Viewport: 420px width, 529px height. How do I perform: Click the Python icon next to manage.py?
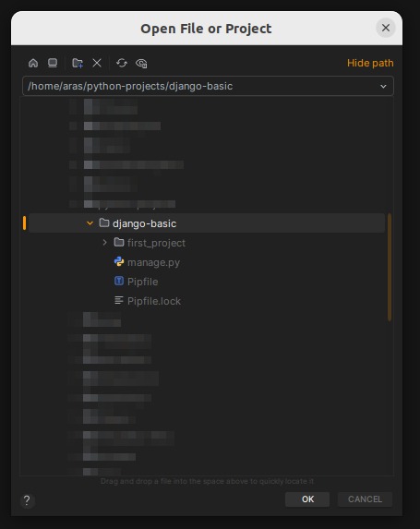click(x=119, y=261)
